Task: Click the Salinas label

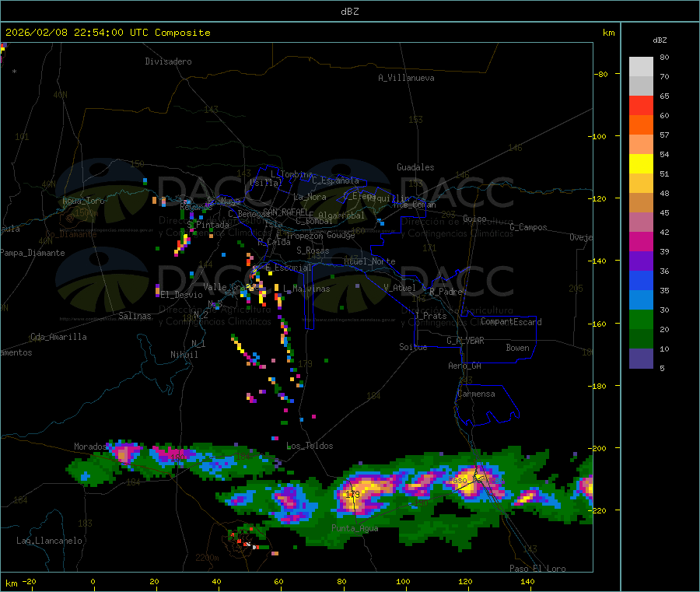Action: click(135, 316)
